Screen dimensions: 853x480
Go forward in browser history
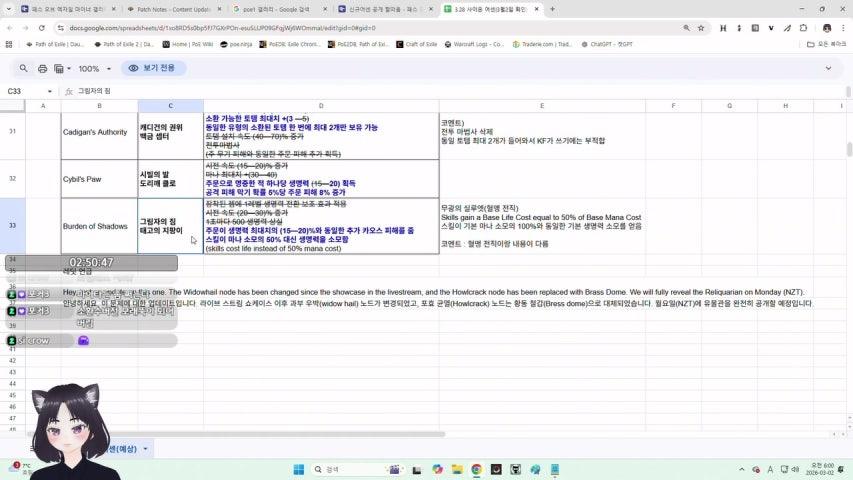pyautogui.click(x=26, y=28)
